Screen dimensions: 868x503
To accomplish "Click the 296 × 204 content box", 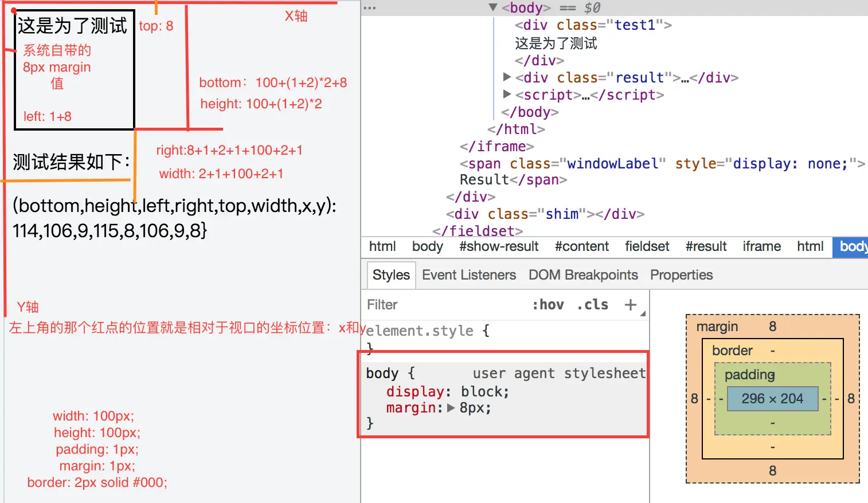I will pos(772,399).
